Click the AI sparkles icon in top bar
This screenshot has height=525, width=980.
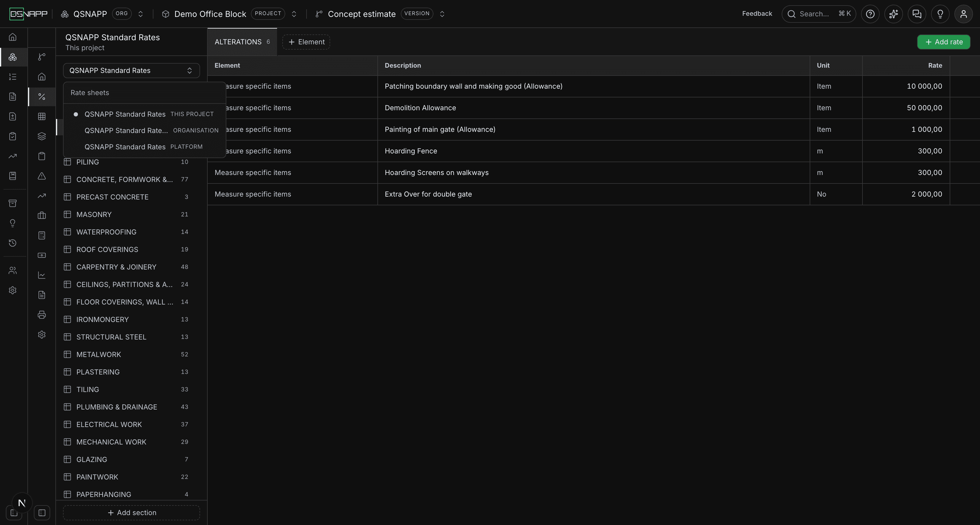point(894,14)
